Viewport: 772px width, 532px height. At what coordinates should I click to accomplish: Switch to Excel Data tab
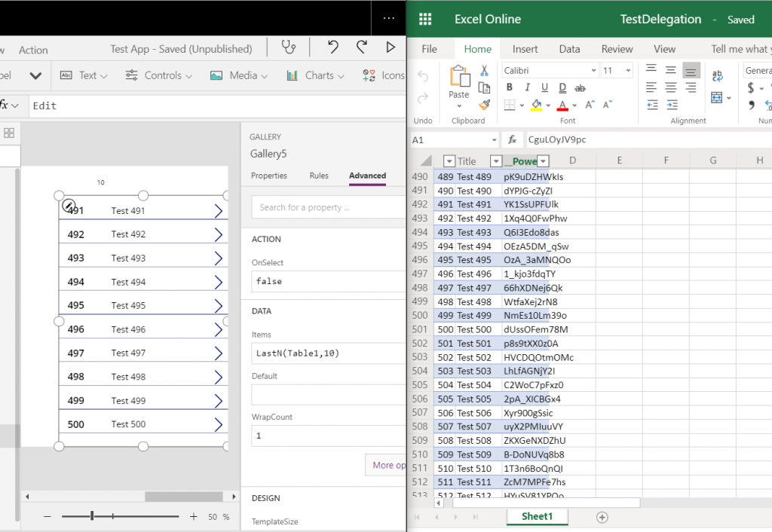click(569, 49)
